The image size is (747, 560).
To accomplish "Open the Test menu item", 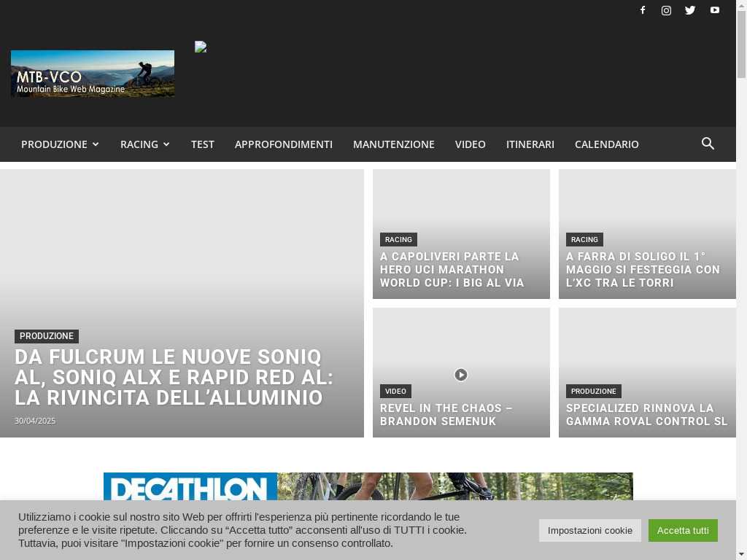I will pyautogui.click(x=203, y=144).
